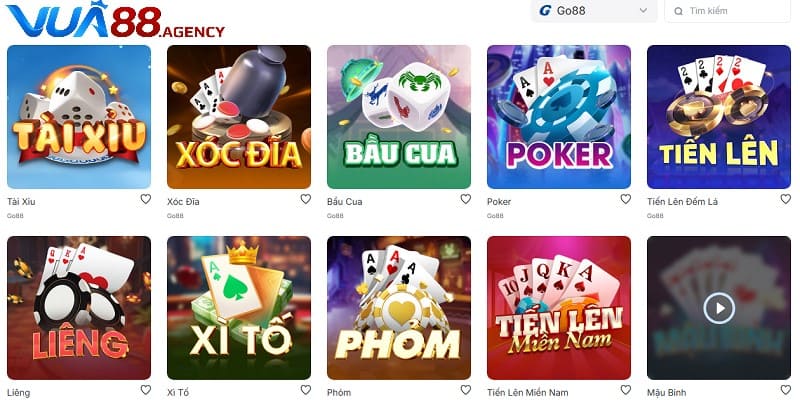800x400 pixels.
Task: Click the magnifier icon in the search box
Action: [x=679, y=11]
